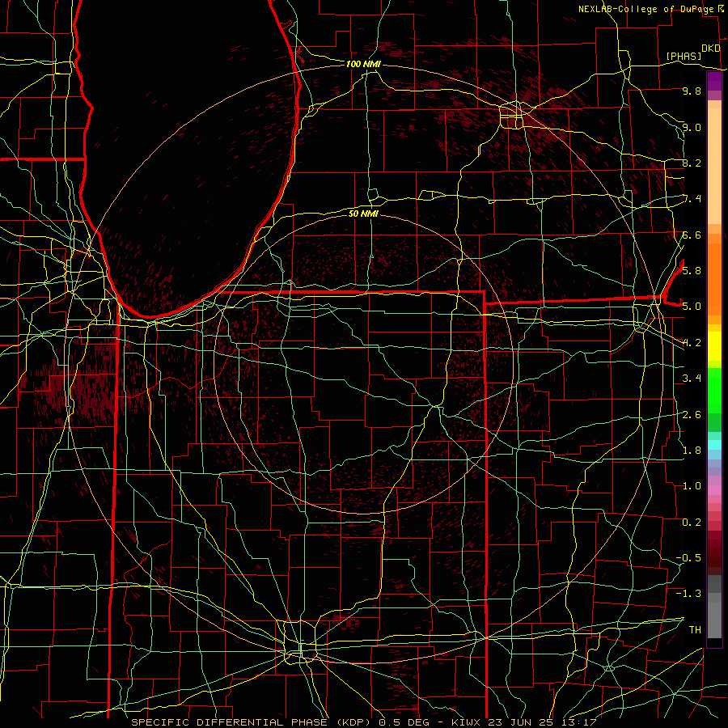This screenshot has height=728, width=728.
Task: Click the yellow band of the color bar
Action: [x=714, y=346]
